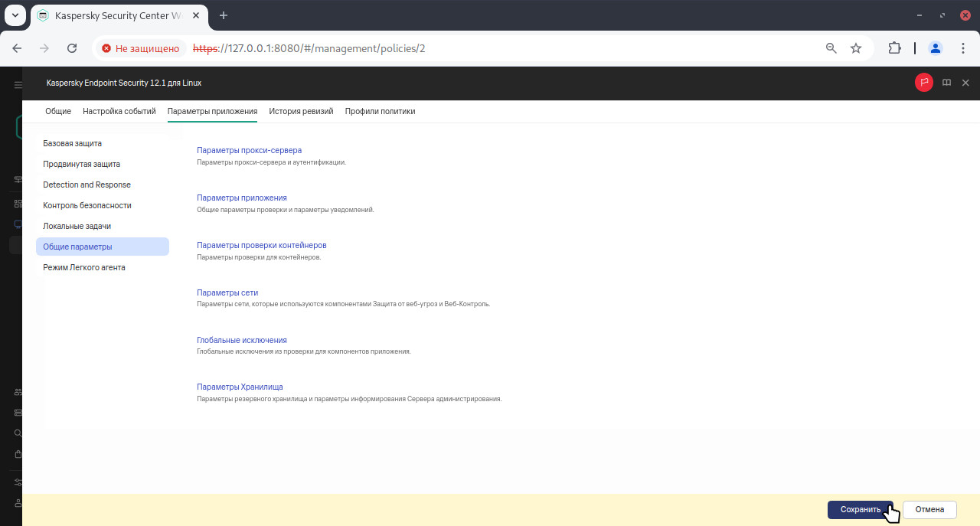This screenshot has height=526, width=980.
Task: Select Локальные задачи in sidebar
Action: click(103, 226)
